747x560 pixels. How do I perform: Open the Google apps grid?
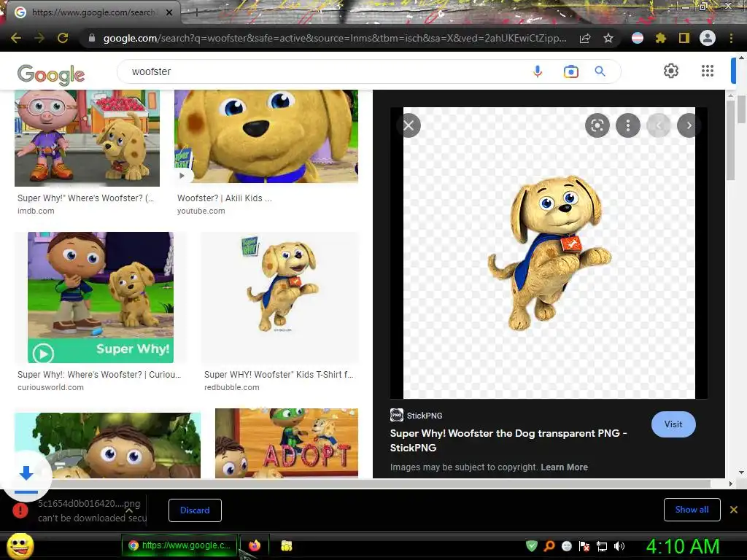point(708,71)
